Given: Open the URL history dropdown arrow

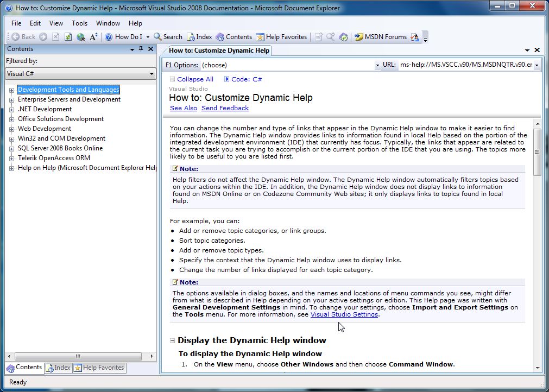Looking at the screenshot, I should (x=537, y=66).
